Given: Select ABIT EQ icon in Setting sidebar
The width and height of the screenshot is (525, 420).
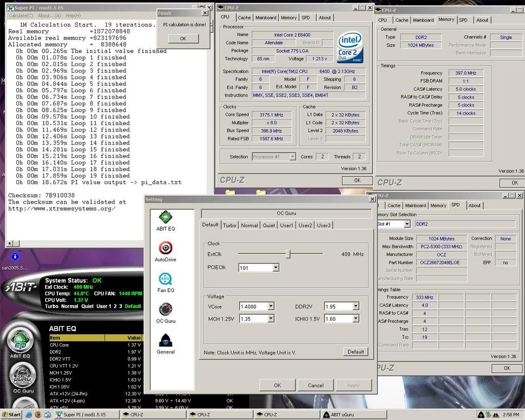Looking at the screenshot, I should pyautogui.click(x=165, y=217).
